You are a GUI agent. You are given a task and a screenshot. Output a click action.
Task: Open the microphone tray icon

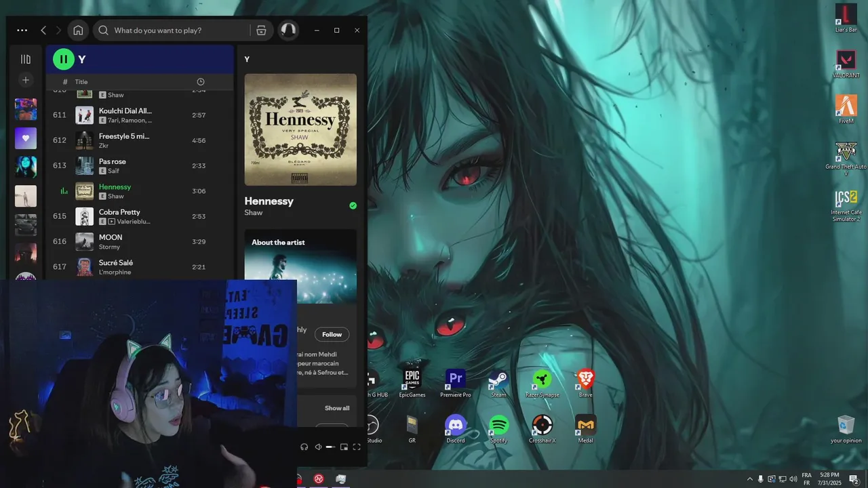(x=760, y=479)
